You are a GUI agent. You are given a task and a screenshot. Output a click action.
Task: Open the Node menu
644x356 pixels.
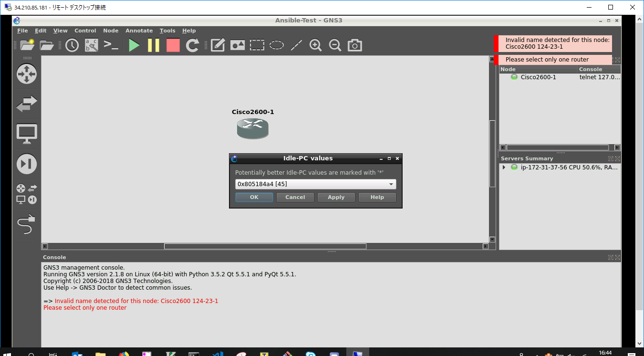pyautogui.click(x=111, y=31)
